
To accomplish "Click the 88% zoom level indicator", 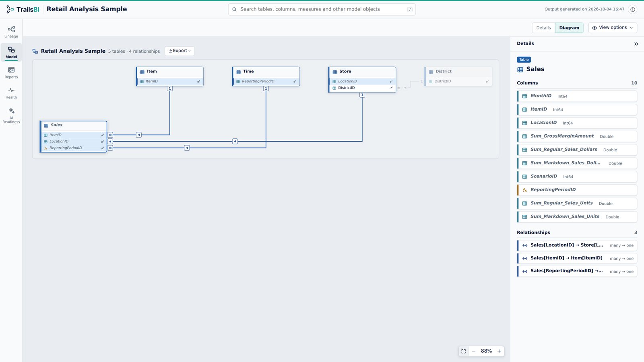I will click(486, 351).
